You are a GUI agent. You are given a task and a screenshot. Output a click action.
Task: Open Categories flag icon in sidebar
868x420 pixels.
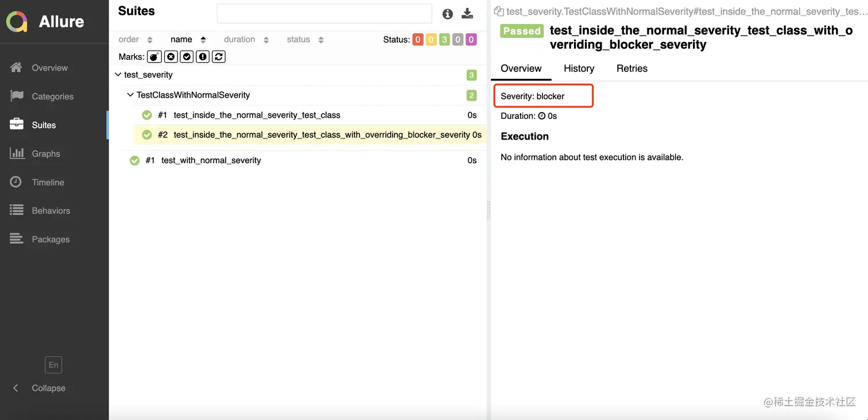[17, 96]
